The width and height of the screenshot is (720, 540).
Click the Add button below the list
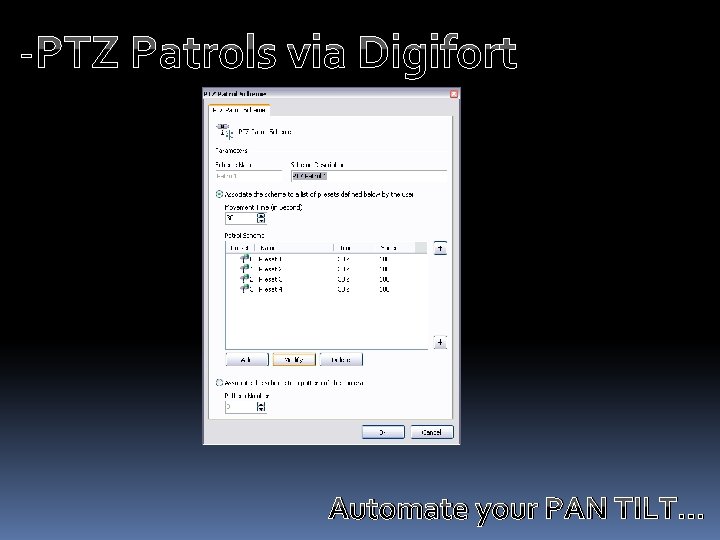coord(247,360)
